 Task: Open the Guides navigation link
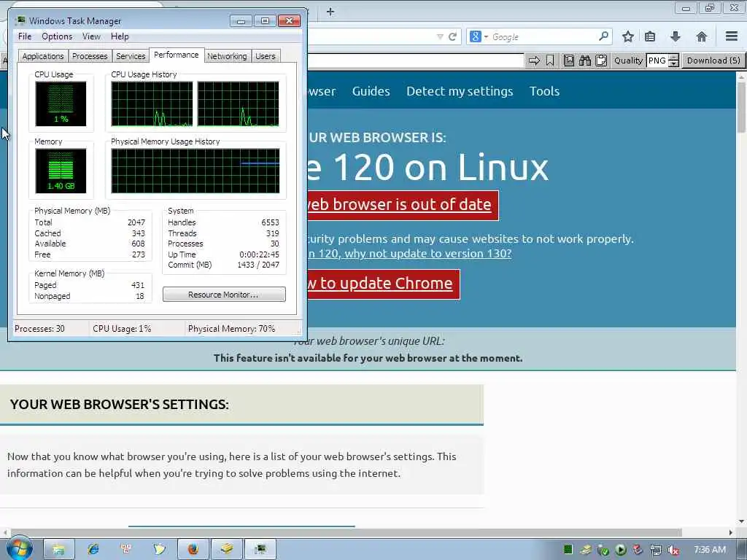(371, 91)
